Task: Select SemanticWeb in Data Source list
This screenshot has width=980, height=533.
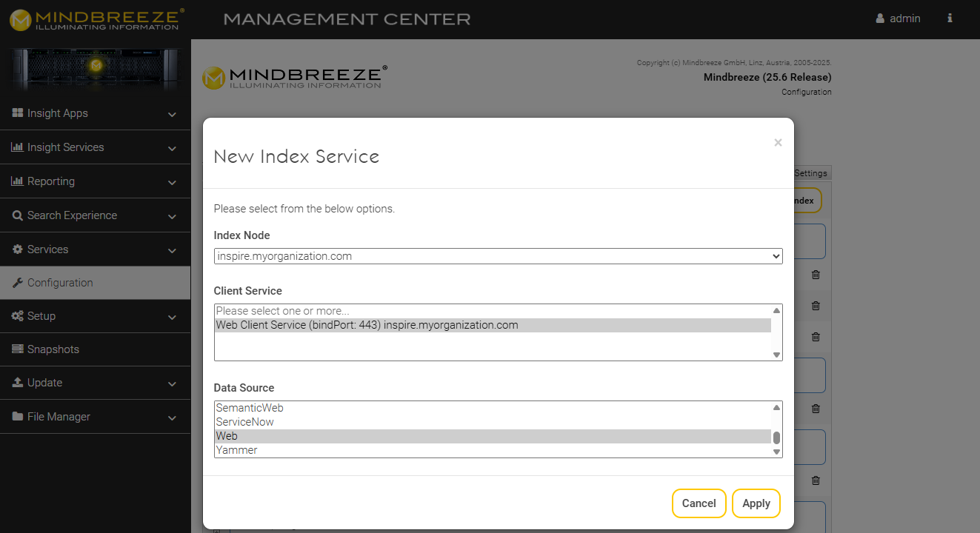Action: [493, 408]
